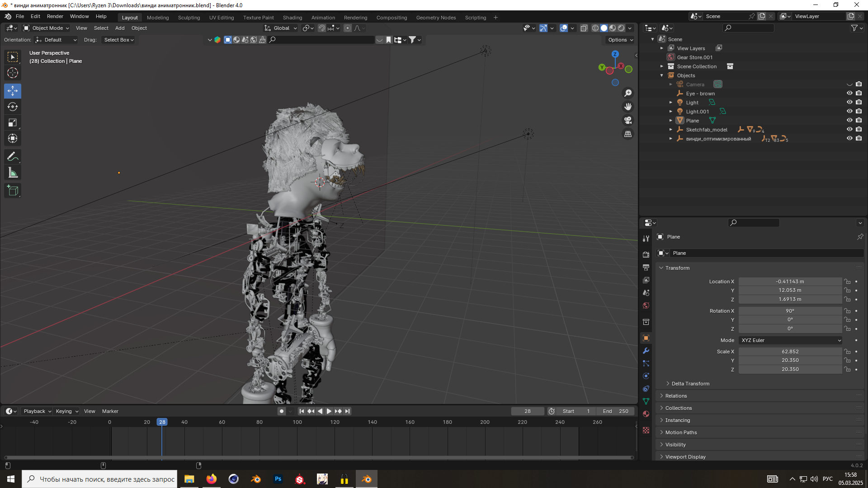Toggle visibility of Light.001 object
Screen dimensions: 868x488
pos(849,111)
